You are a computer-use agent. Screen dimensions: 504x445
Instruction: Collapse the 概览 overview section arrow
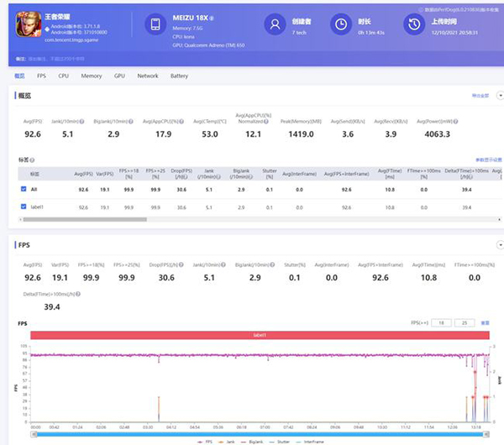tap(499, 95)
